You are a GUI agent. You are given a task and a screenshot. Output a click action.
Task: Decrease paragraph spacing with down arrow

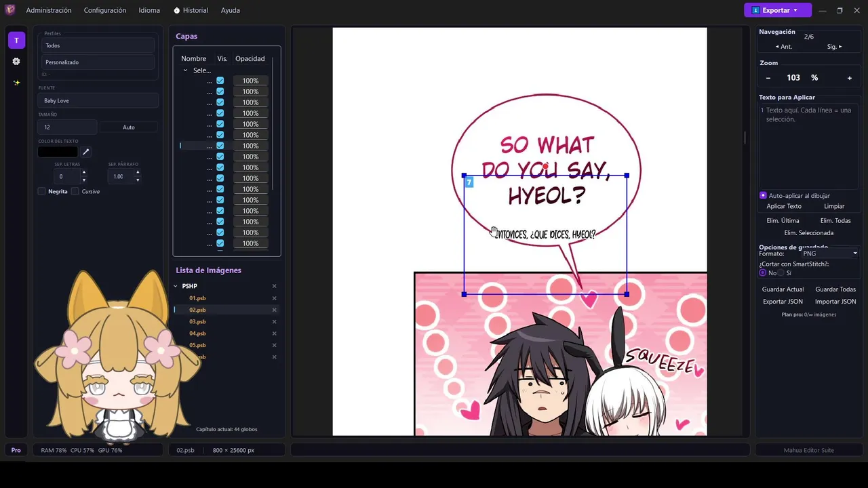pyautogui.click(x=138, y=180)
